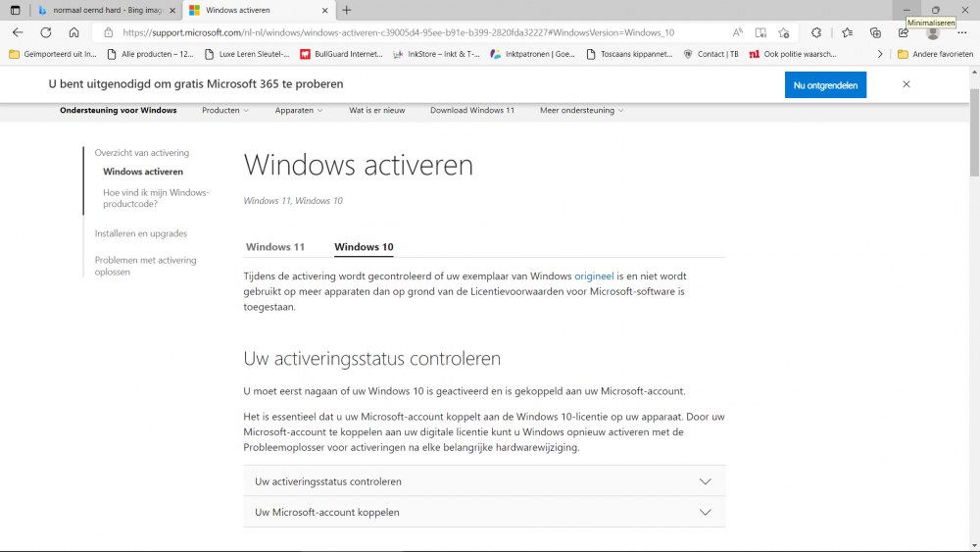Go back to the previous page
980x552 pixels.
point(18,32)
